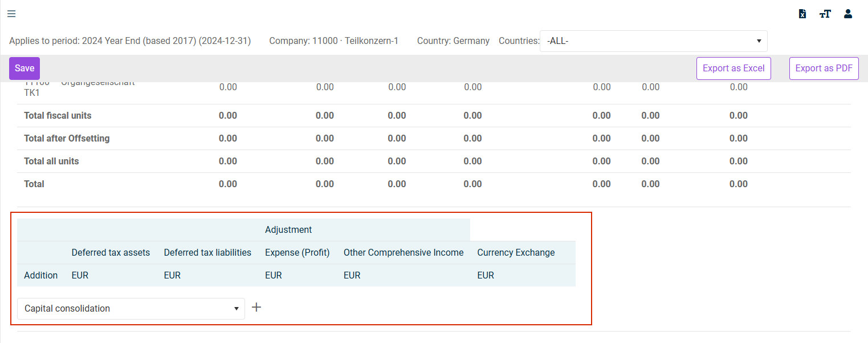The width and height of the screenshot is (868, 343).
Task: Click Export as Excel button
Action: (x=733, y=68)
